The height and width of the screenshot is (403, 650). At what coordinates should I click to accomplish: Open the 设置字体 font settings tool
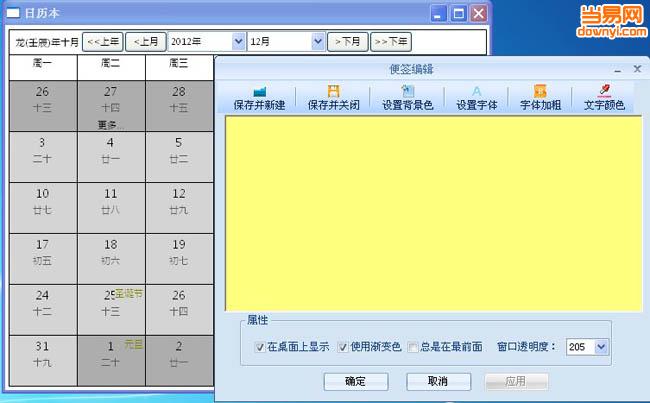pos(477,98)
